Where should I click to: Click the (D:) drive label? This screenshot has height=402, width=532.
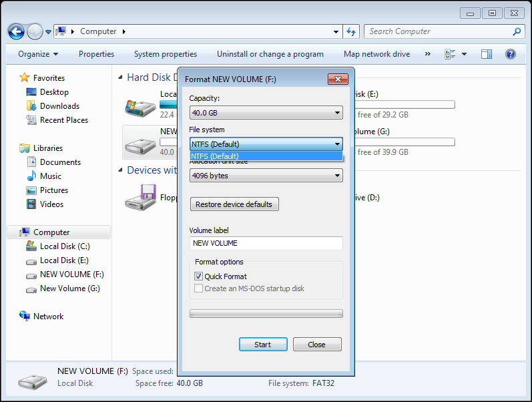coord(367,198)
